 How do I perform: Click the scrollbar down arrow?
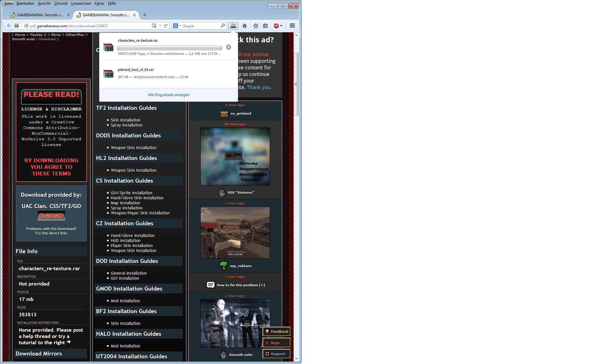coord(296,358)
